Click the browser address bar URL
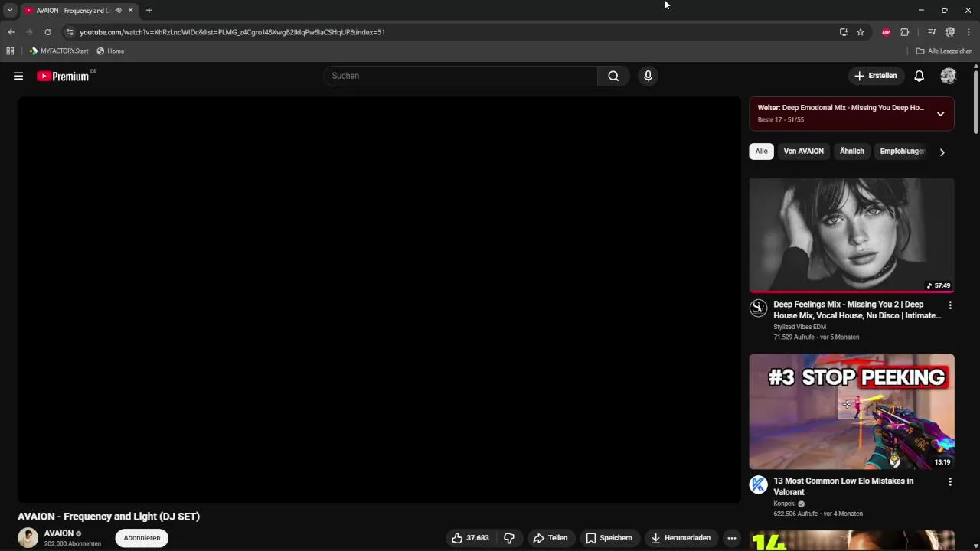980x551 pixels. coord(232,32)
